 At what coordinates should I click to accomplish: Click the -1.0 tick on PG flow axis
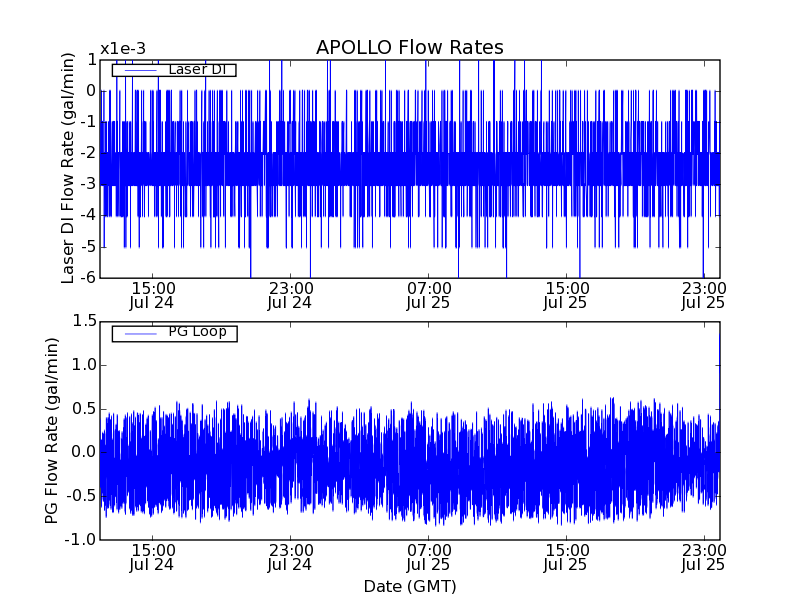click(x=82, y=540)
